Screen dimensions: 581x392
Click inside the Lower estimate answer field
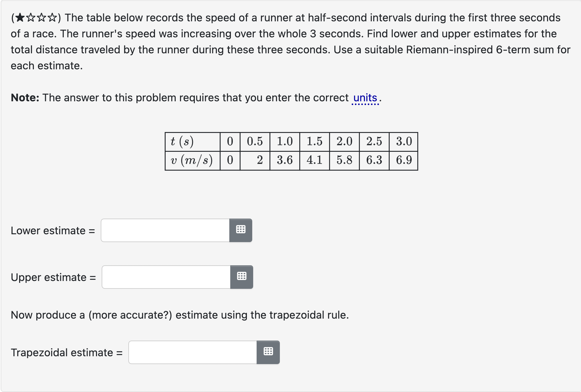pyautogui.click(x=163, y=230)
